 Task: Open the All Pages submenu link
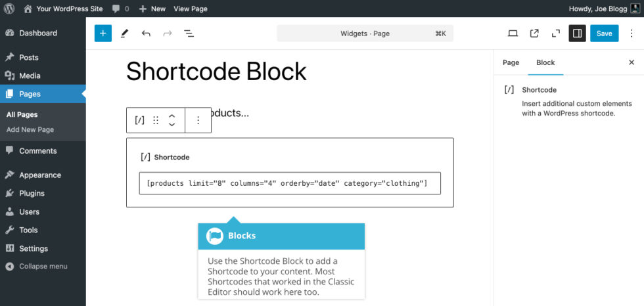click(22, 115)
